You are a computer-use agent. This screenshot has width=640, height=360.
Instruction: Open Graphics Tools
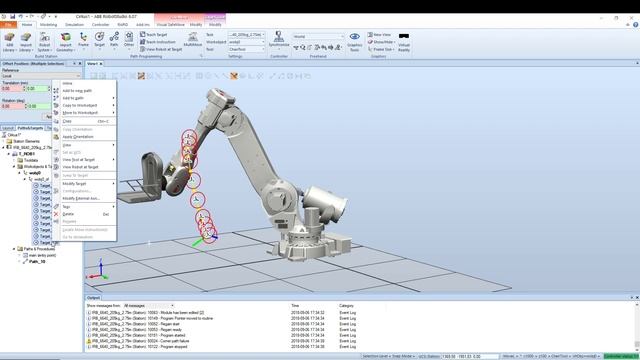[354, 42]
